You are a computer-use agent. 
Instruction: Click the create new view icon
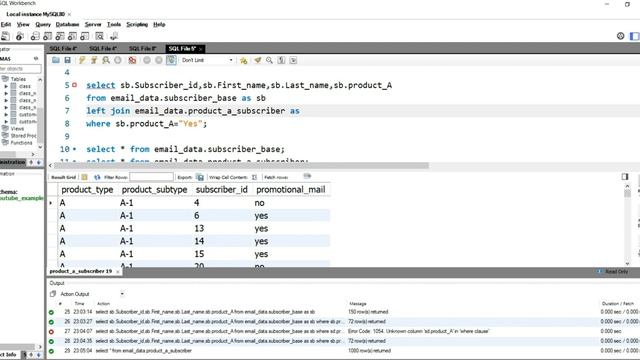click(x=60, y=36)
